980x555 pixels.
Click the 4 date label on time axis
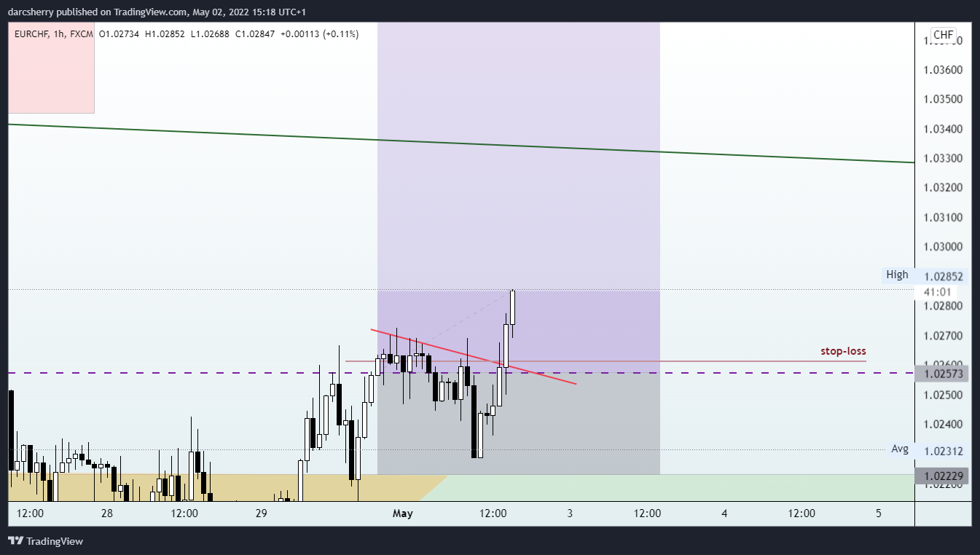click(724, 513)
